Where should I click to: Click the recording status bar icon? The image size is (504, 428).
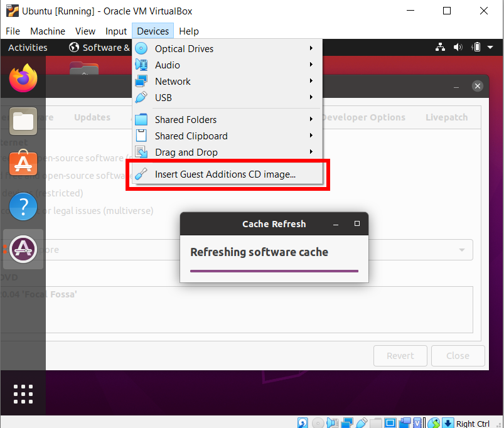click(405, 423)
